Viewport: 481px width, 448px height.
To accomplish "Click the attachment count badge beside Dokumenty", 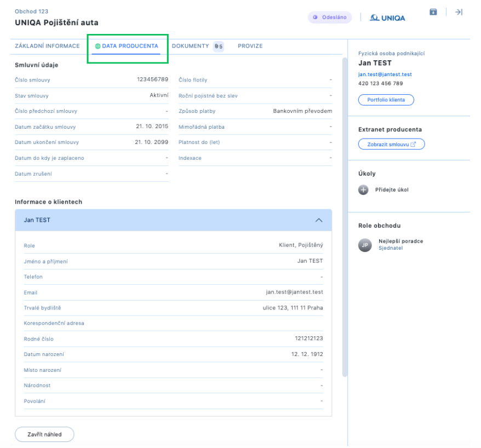I will (219, 47).
